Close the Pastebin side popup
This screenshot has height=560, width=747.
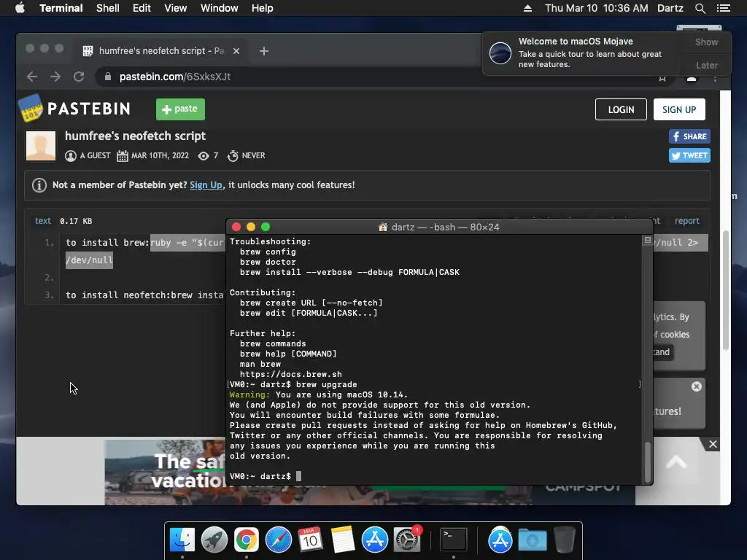[697, 386]
